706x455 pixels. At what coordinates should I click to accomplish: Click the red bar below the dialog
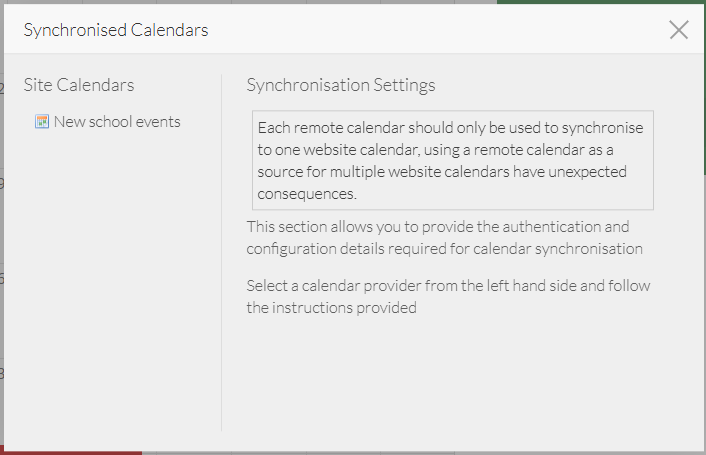pyautogui.click(x=70, y=452)
